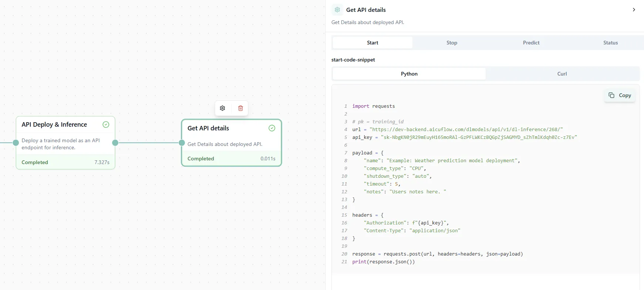Click the Get API details node title
Image resolution: width=644 pixels, height=290 pixels.
pos(208,128)
